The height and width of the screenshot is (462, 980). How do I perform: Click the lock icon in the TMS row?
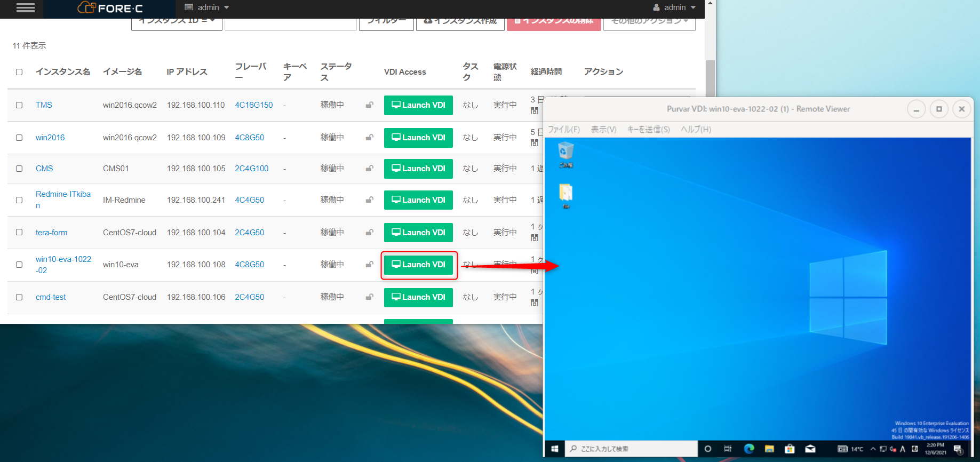pyautogui.click(x=369, y=105)
